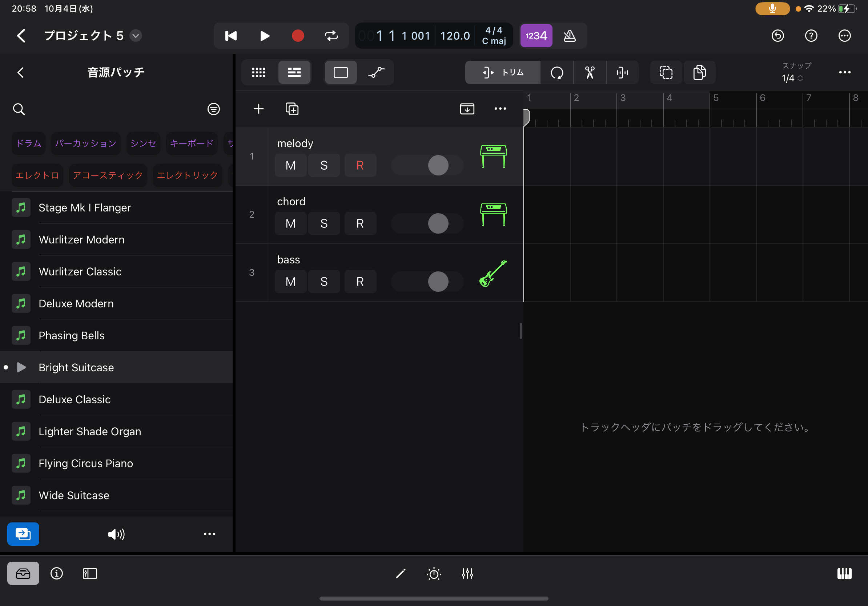This screenshot has height=606, width=868.
Task: Click the copy regions icon
Action: click(x=699, y=73)
